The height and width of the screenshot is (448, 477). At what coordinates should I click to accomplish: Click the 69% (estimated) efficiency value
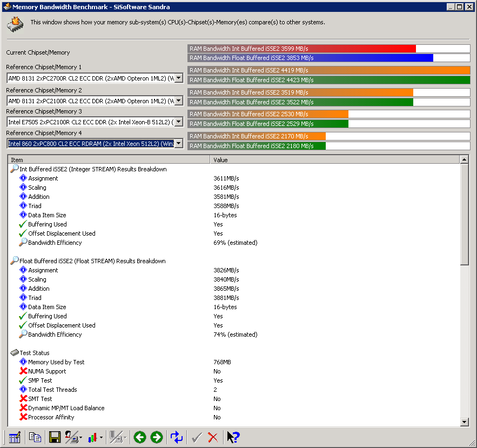click(x=235, y=243)
